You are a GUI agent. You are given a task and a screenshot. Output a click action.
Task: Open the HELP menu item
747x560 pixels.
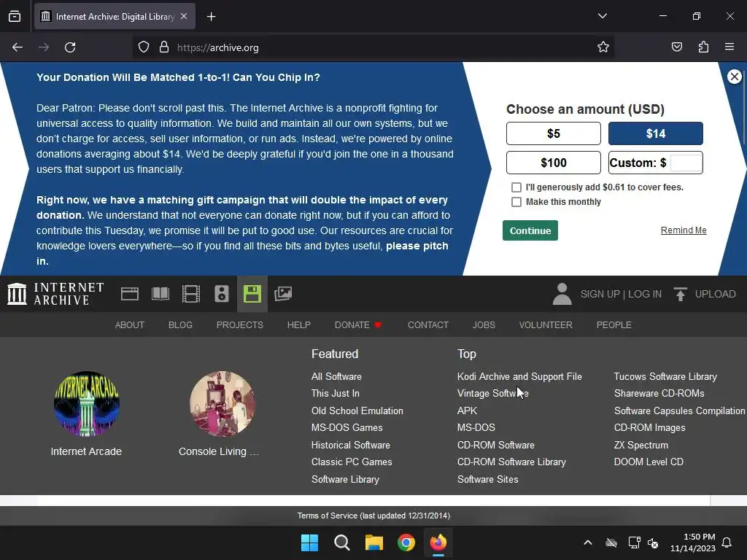298,324
